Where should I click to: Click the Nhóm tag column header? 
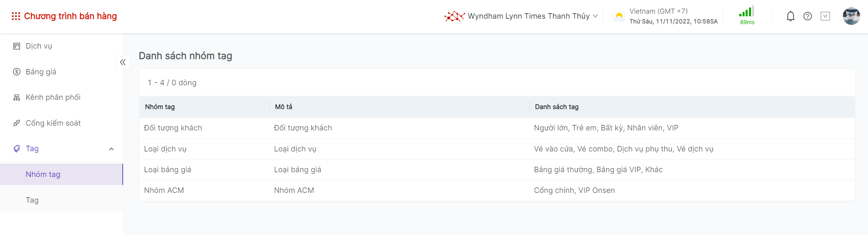point(160,107)
